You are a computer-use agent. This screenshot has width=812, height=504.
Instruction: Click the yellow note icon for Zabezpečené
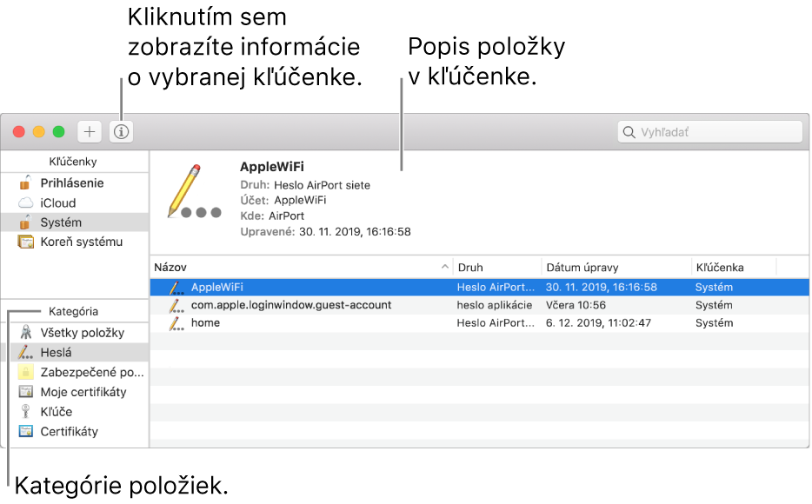tap(25, 372)
